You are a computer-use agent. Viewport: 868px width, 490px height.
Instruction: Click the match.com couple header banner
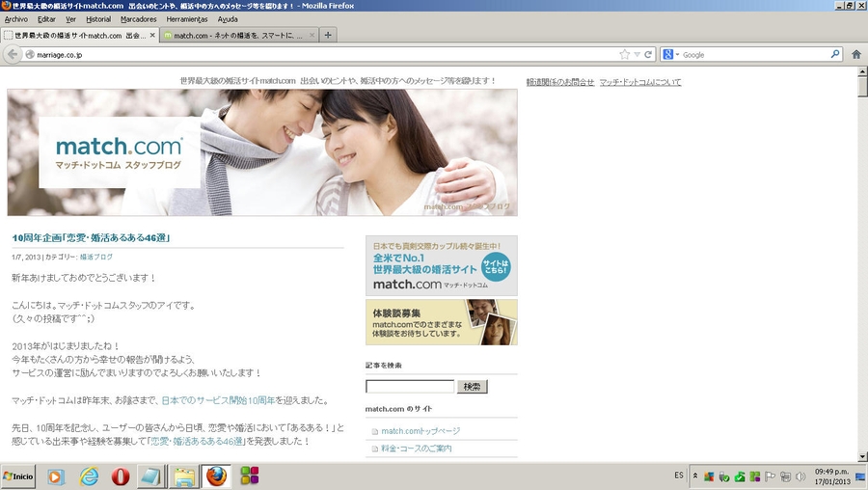(261, 152)
